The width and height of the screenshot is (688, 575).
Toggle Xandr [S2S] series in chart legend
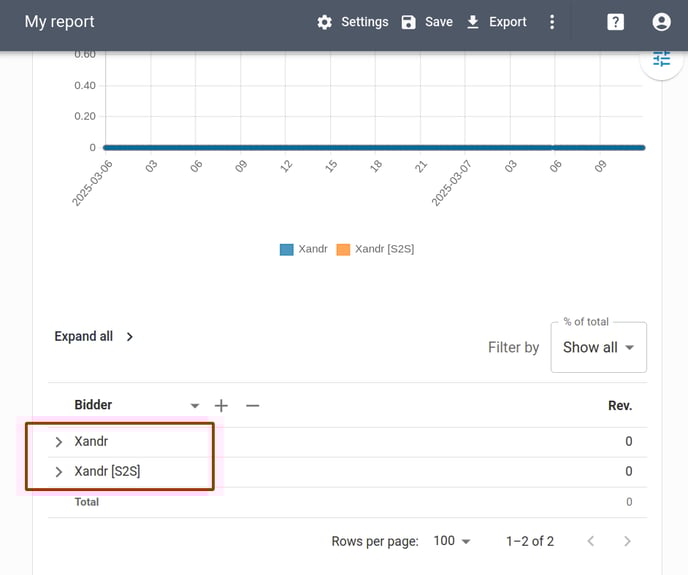pyautogui.click(x=375, y=249)
